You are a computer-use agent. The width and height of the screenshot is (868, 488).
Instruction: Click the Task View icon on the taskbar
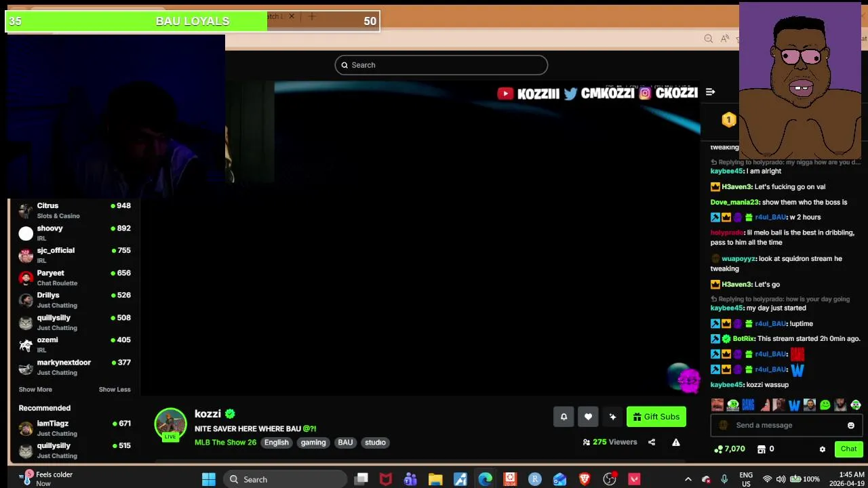pos(361,479)
